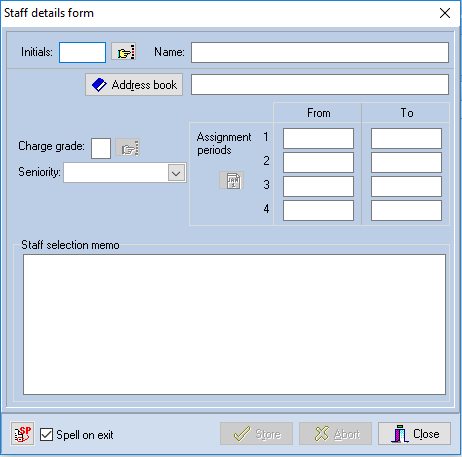This screenshot has height=457, width=462.
Task: Click inside the Staff selection memo area
Action: [x=234, y=325]
